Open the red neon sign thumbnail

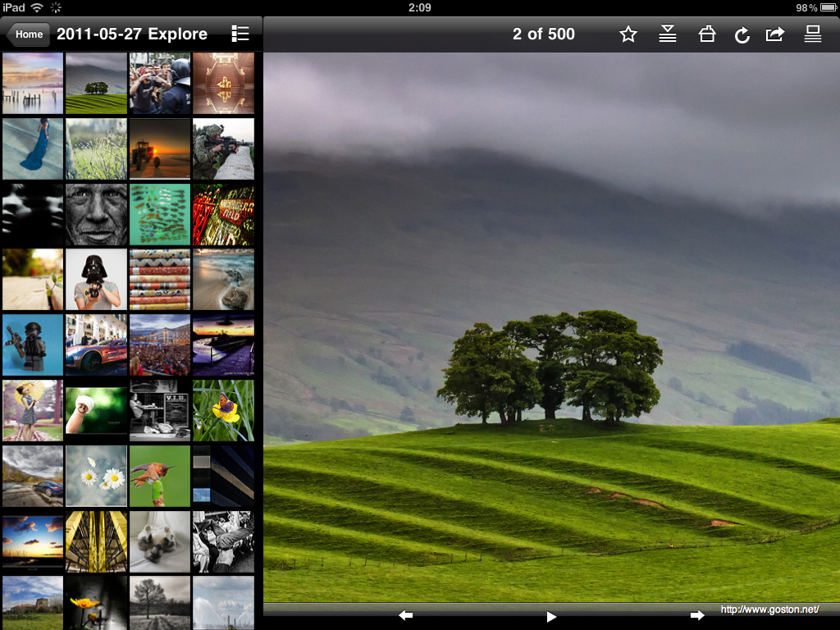pos(223,214)
